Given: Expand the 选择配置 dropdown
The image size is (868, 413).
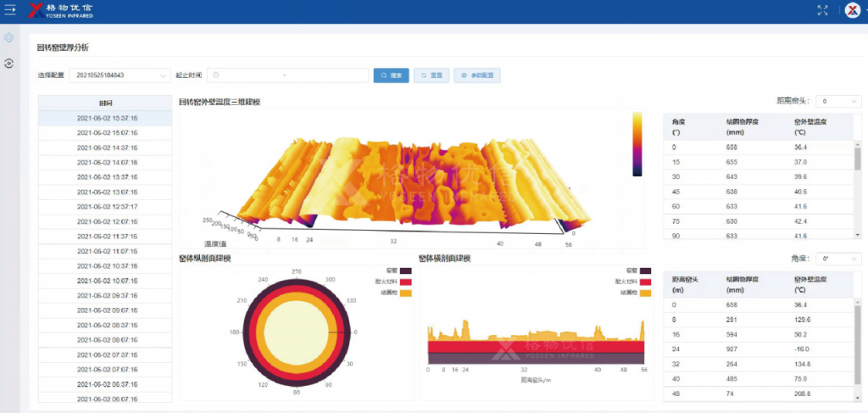Looking at the screenshot, I should [x=120, y=75].
